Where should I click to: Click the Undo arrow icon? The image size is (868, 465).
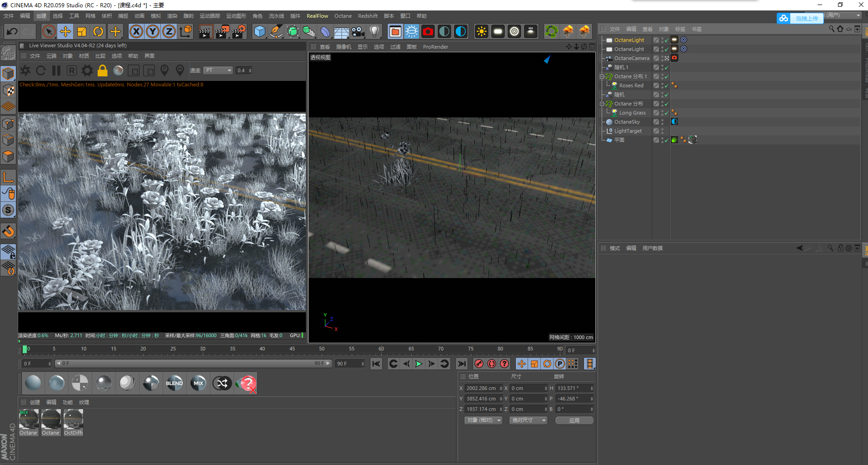[x=12, y=31]
